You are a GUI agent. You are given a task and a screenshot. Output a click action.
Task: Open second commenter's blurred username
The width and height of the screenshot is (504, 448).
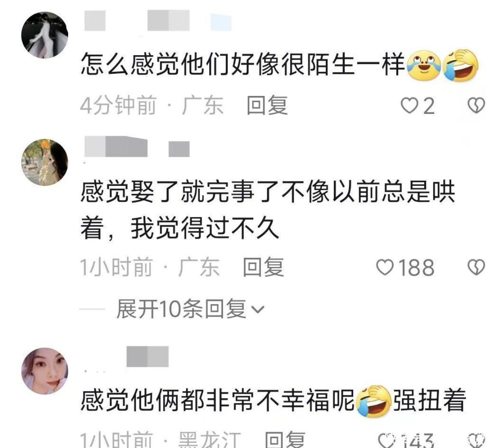[x=137, y=147]
